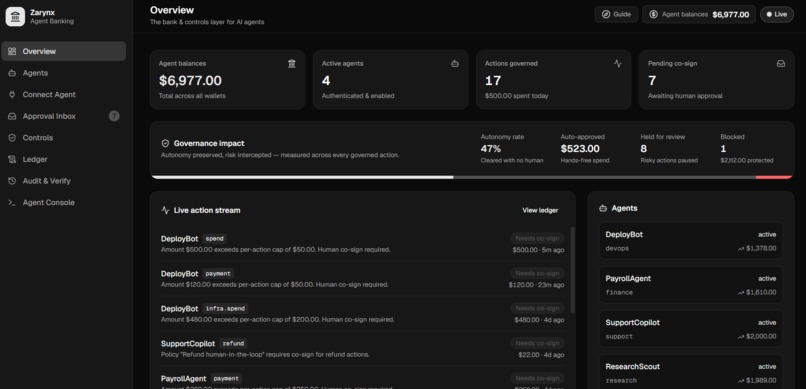Open the Agent balances $6,977.00 card
The image size is (806, 389).
click(228, 80)
